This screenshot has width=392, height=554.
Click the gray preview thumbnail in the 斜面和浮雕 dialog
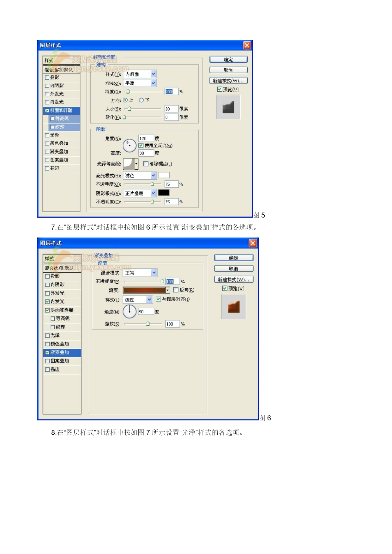[228, 107]
